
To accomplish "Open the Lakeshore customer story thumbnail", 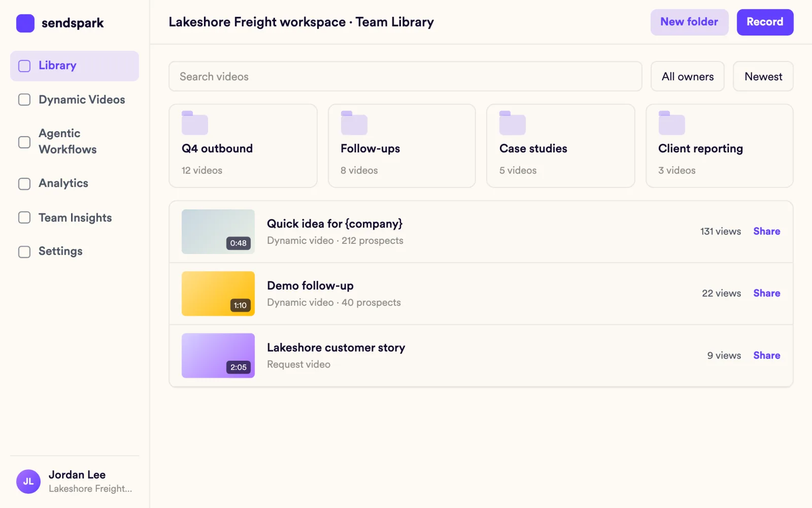I will tap(218, 356).
